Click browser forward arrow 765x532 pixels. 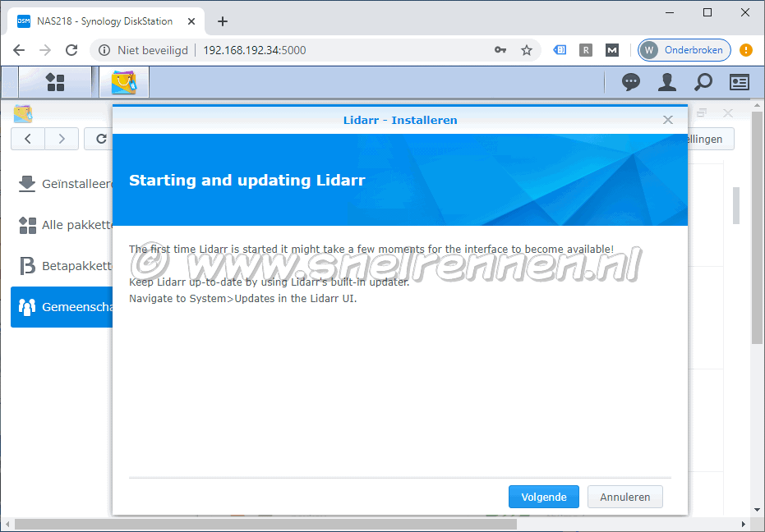pos(45,50)
